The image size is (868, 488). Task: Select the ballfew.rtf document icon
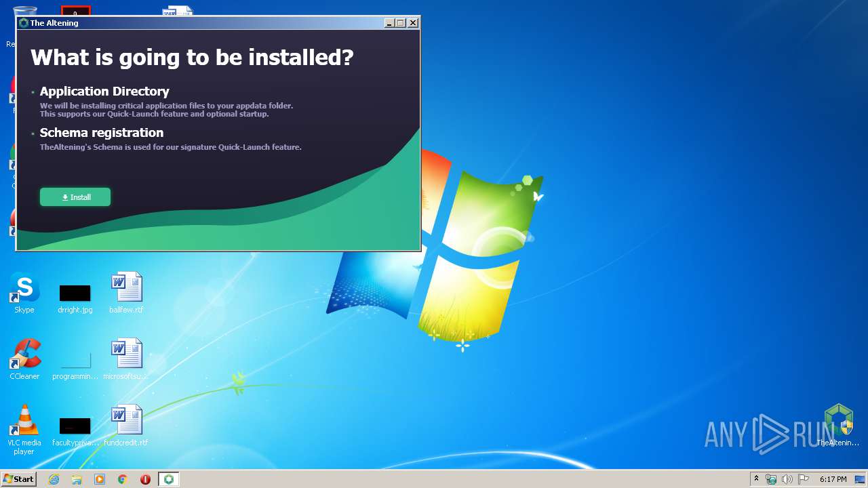pyautogui.click(x=126, y=293)
